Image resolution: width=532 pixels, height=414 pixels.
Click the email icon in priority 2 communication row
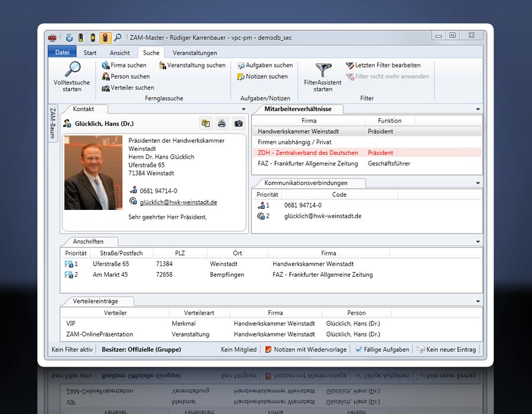click(261, 216)
